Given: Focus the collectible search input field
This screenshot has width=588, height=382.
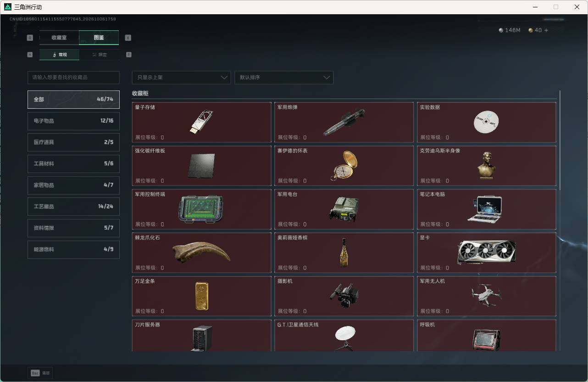Looking at the screenshot, I should click(x=73, y=78).
